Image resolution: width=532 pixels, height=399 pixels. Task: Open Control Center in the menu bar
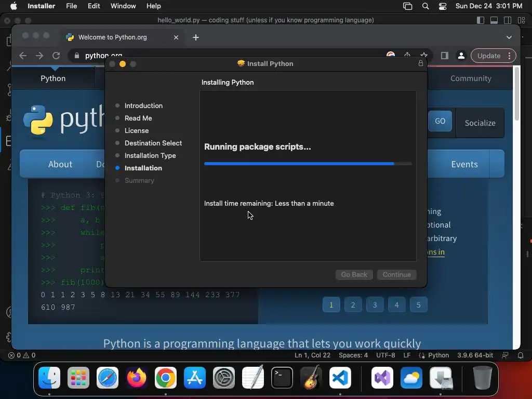tap(443, 6)
